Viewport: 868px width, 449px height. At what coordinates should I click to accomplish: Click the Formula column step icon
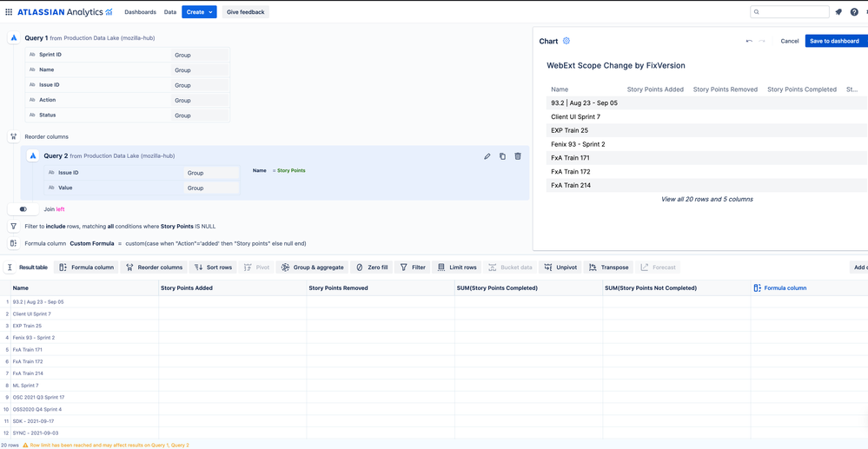(14, 243)
